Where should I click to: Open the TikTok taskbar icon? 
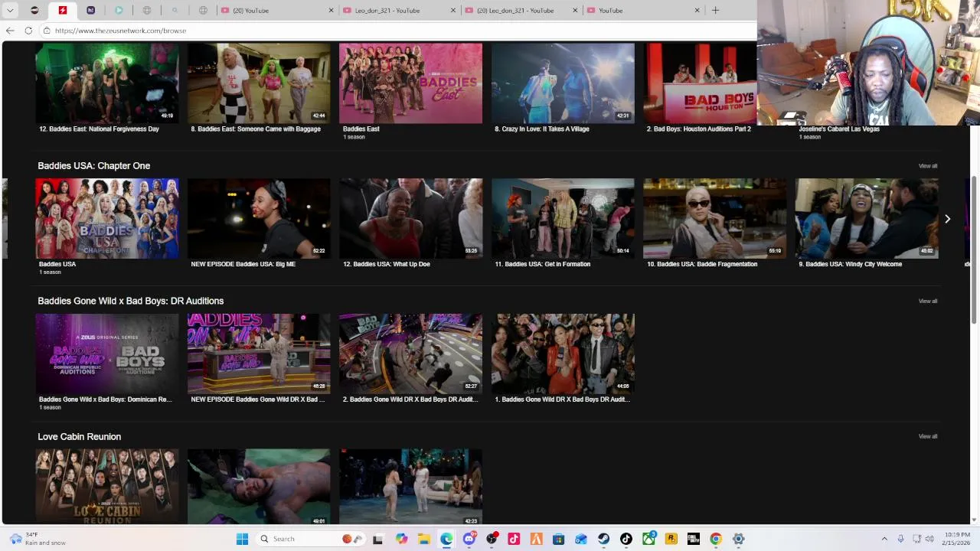[x=626, y=539]
